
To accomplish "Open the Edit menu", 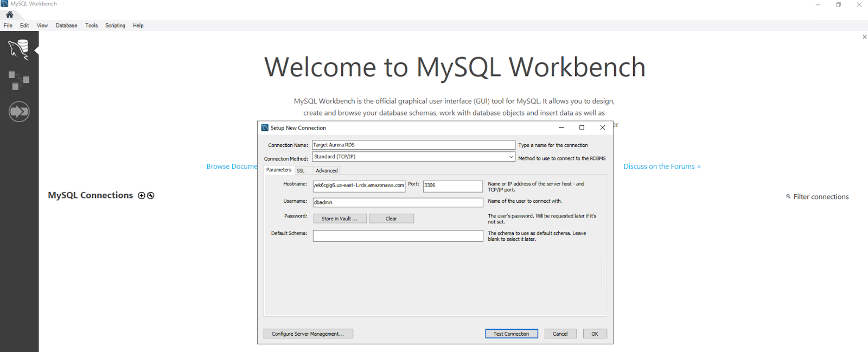I will (24, 25).
